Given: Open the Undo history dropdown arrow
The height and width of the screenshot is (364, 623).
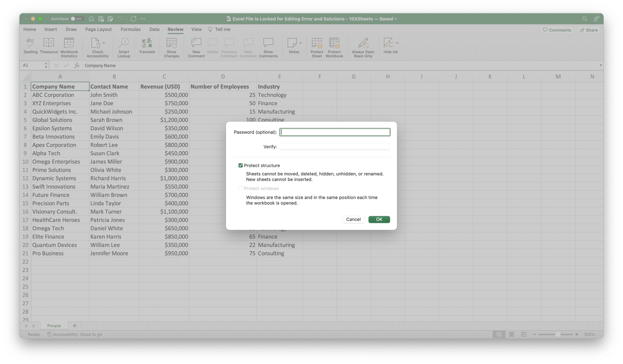Looking at the screenshot, I should pos(126,19).
